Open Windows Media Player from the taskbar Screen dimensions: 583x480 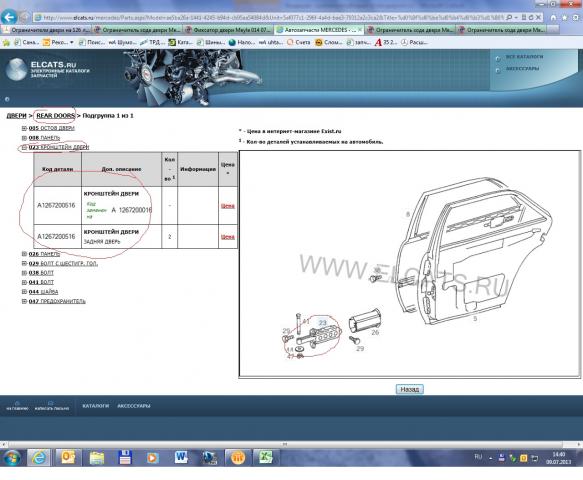click(x=152, y=457)
